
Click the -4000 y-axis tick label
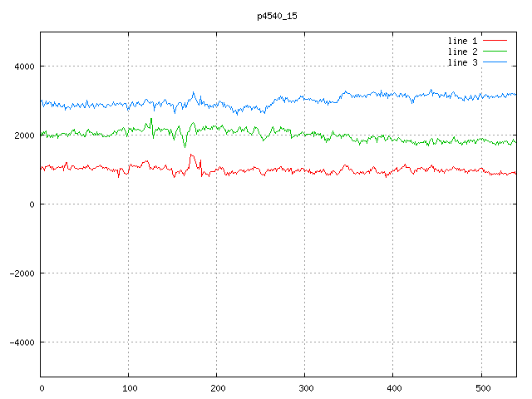point(19,342)
